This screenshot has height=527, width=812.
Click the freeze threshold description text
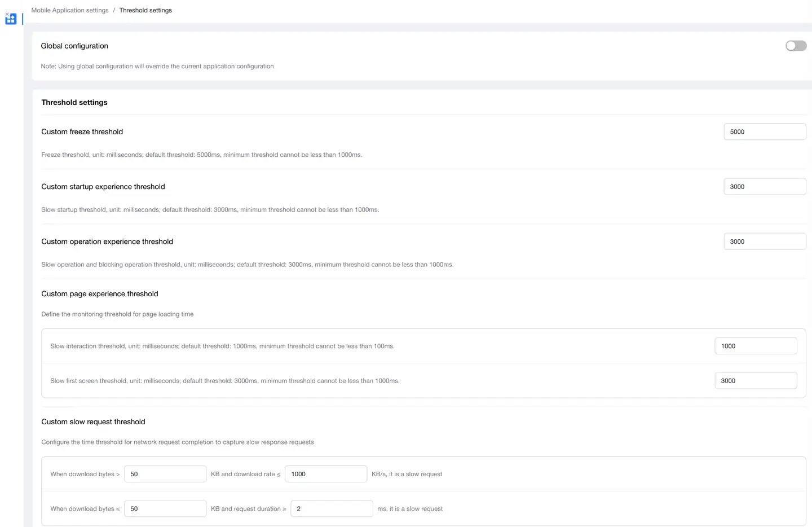point(201,155)
